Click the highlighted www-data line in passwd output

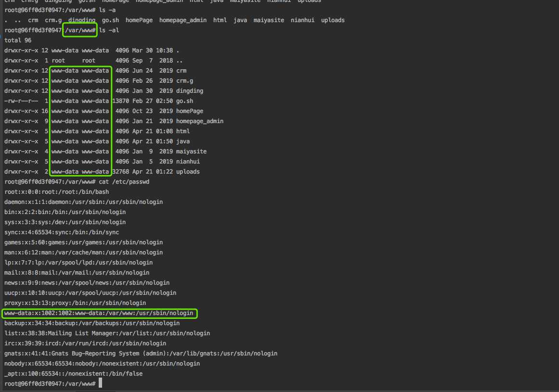point(99,313)
